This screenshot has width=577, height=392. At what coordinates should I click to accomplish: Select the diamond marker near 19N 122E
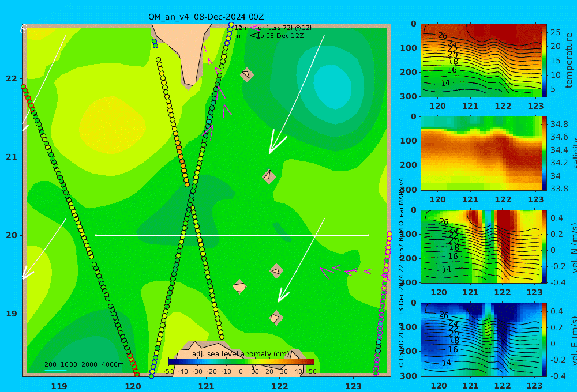pos(276,318)
